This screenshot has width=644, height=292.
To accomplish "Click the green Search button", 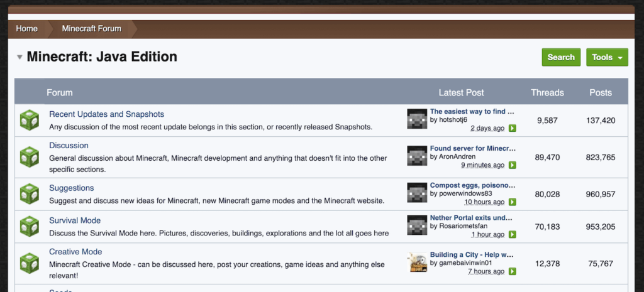I will [x=561, y=57].
